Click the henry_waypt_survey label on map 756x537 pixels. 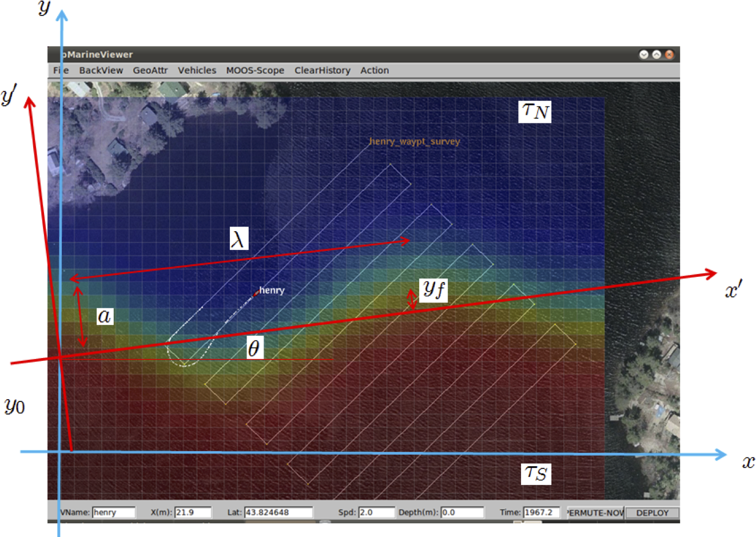click(x=415, y=141)
